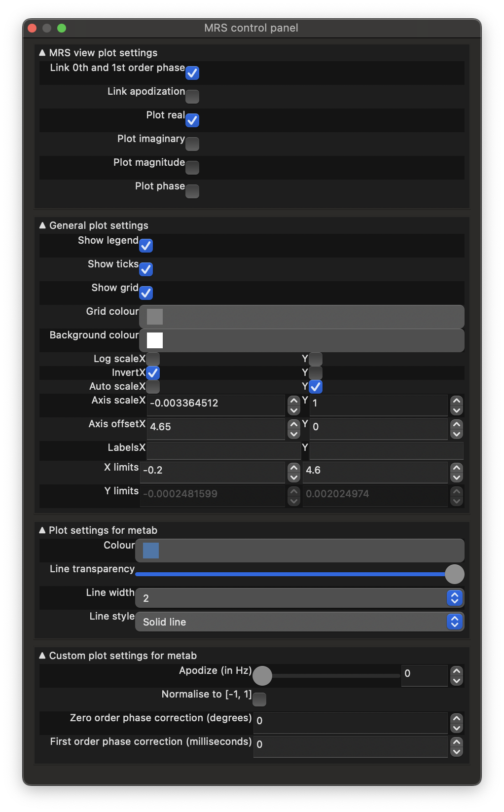
Task: Toggle the Show legend checkbox
Action: (x=146, y=246)
